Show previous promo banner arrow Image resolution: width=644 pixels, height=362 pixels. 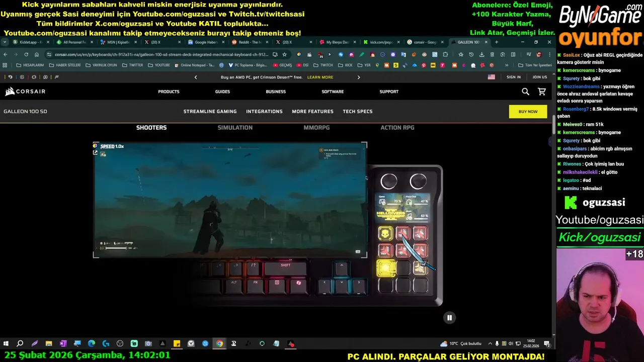196,77
